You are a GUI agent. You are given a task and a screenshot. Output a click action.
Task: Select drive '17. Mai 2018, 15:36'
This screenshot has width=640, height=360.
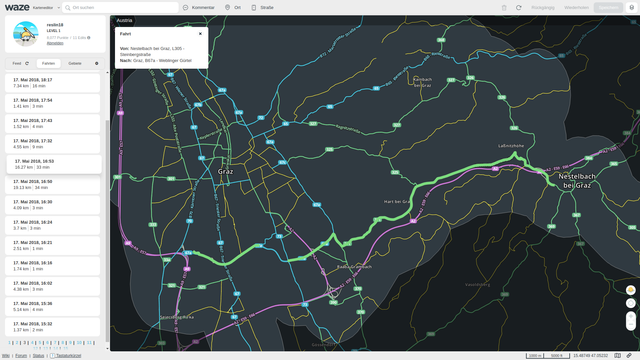coord(53,307)
